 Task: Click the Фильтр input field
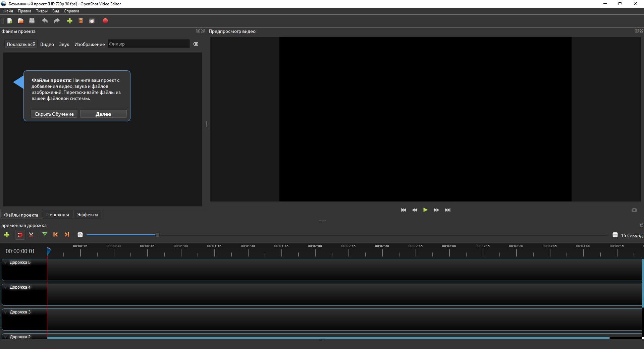point(149,44)
